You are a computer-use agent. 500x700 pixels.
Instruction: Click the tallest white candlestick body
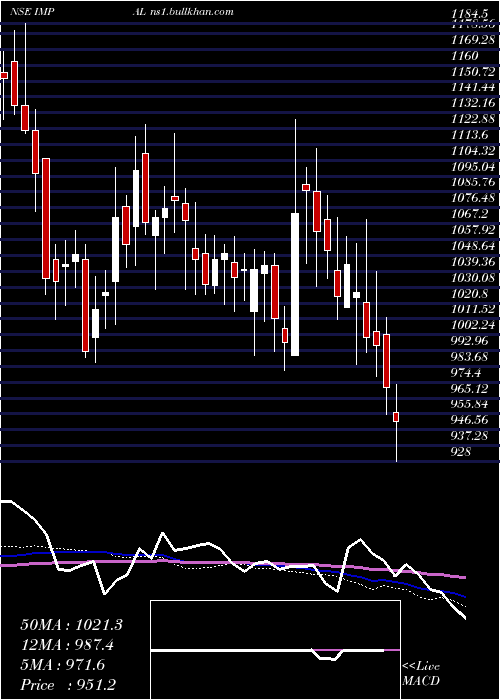pyautogui.click(x=295, y=284)
